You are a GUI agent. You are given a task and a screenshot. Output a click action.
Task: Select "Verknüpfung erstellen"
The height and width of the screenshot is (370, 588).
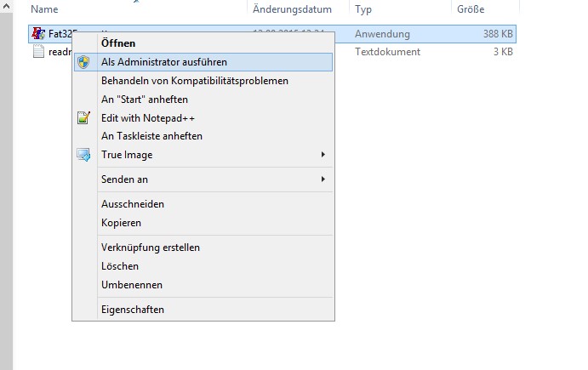150,248
